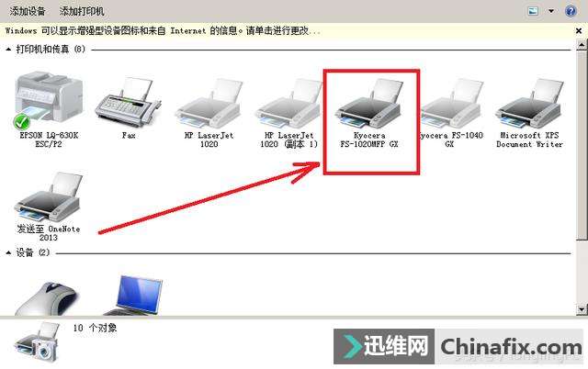This screenshot has height=369, width=588.
Task: Collapse the 设备 group
Action: click(x=8, y=252)
